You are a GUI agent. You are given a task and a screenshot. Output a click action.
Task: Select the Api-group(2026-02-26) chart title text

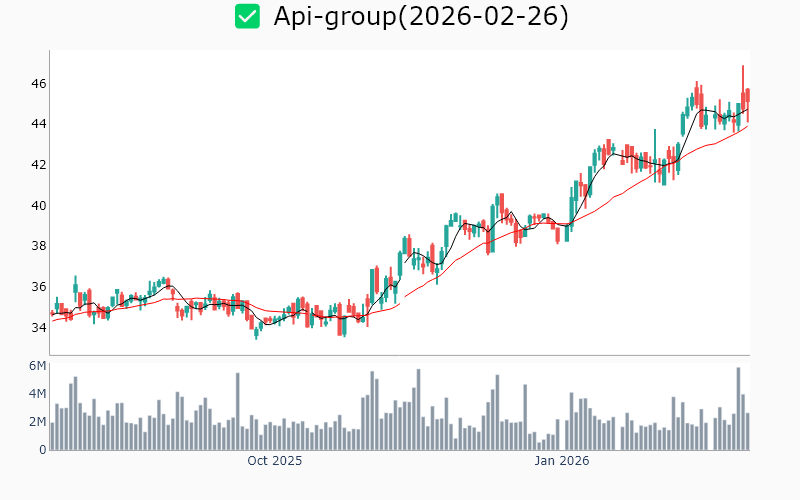[x=421, y=16]
